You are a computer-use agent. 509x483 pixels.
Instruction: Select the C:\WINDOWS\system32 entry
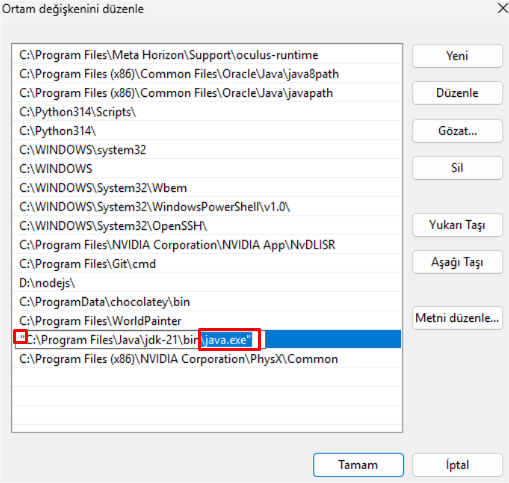click(207, 150)
